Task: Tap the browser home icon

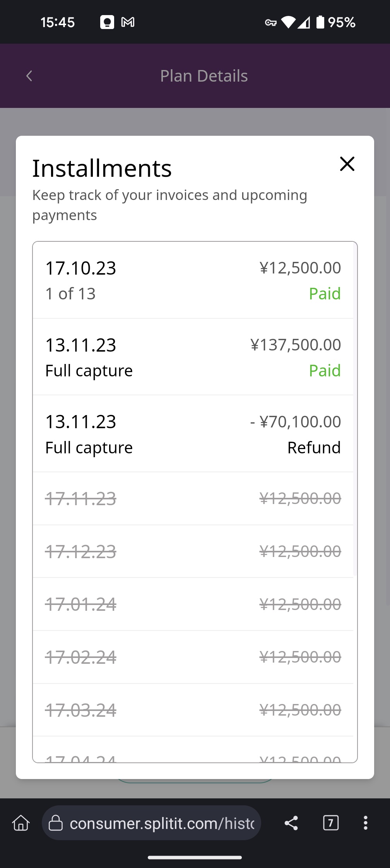Action: click(x=21, y=823)
